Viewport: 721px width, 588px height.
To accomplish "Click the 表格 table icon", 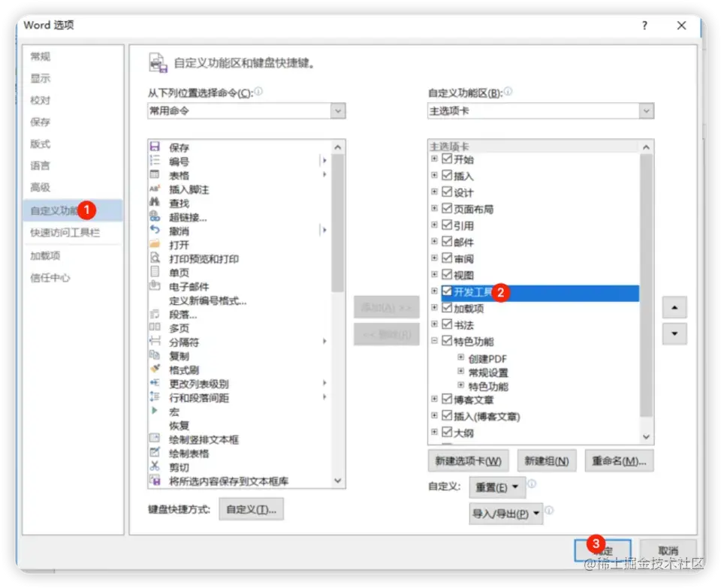I will pyautogui.click(x=155, y=175).
